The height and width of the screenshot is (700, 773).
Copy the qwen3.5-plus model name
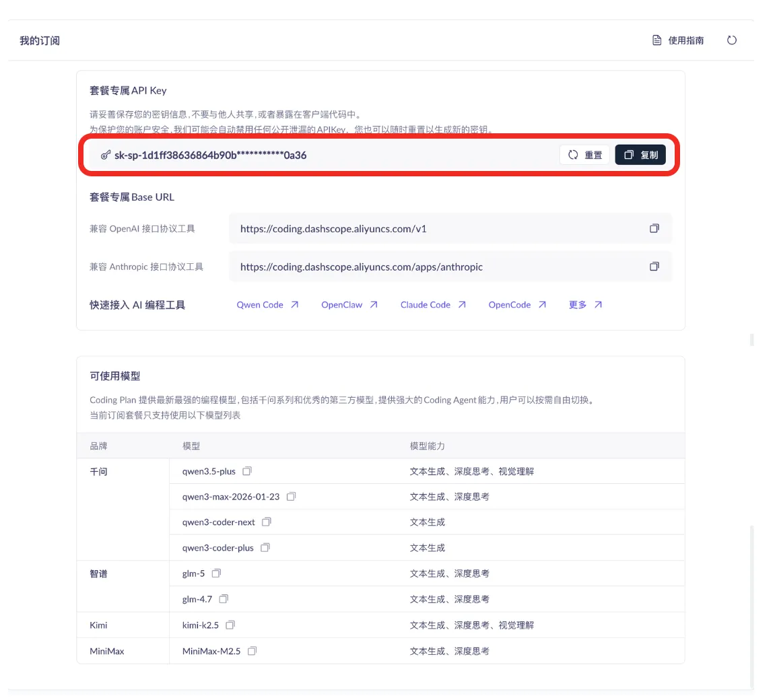coord(247,470)
